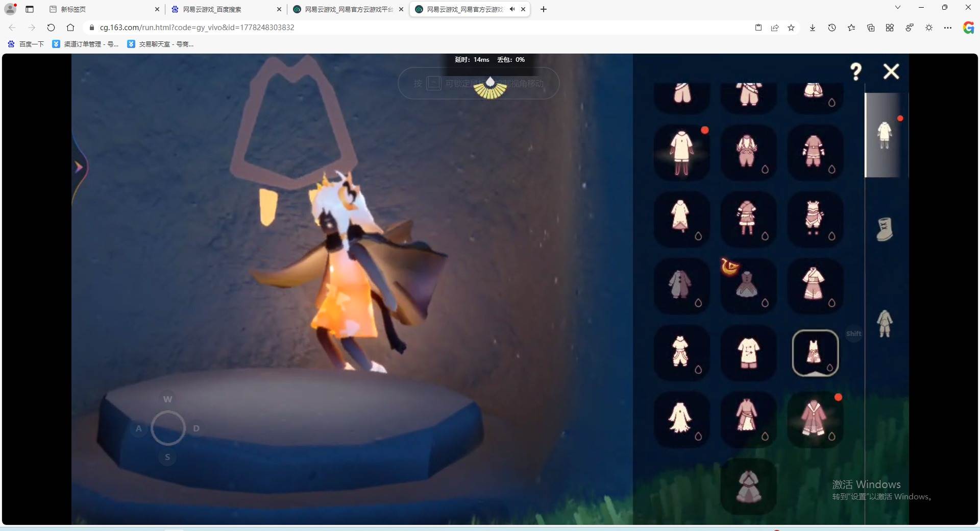The image size is (980, 531).
Task: Select the boots category in wardrobe sidebar
Action: (x=885, y=229)
